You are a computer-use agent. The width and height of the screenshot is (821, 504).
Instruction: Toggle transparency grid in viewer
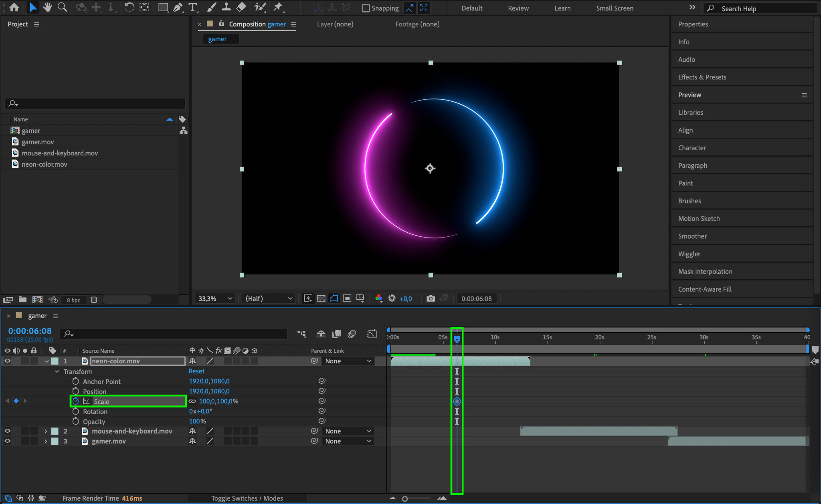321,298
